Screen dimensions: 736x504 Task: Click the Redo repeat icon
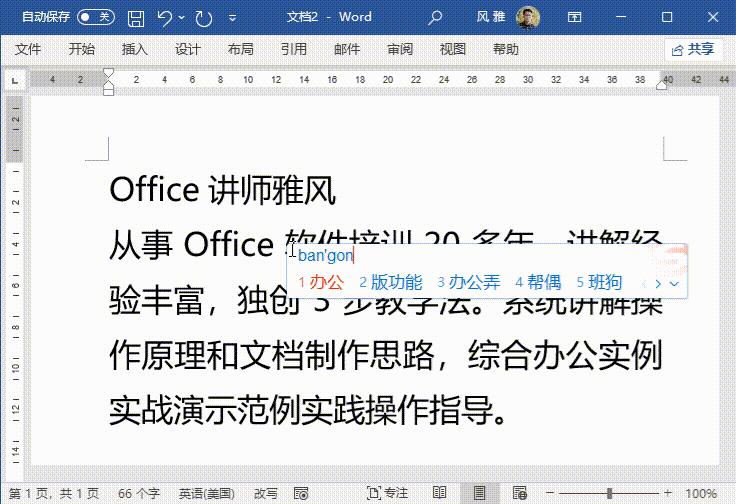click(204, 18)
